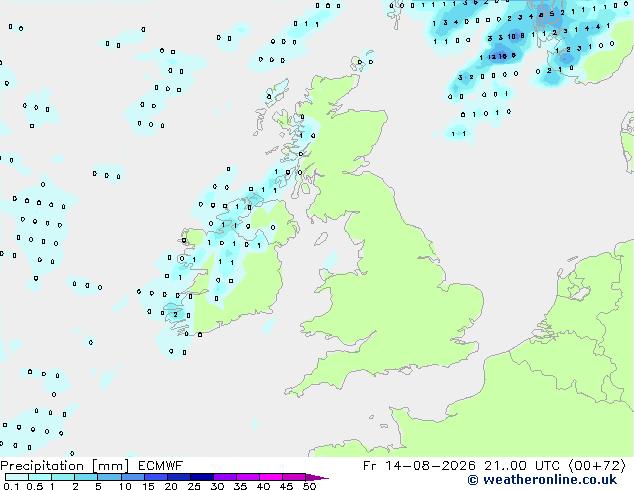Image resolution: width=634 pixels, height=490 pixels.
Task: Click the '50' legend scale label
Action: pos(309,486)
